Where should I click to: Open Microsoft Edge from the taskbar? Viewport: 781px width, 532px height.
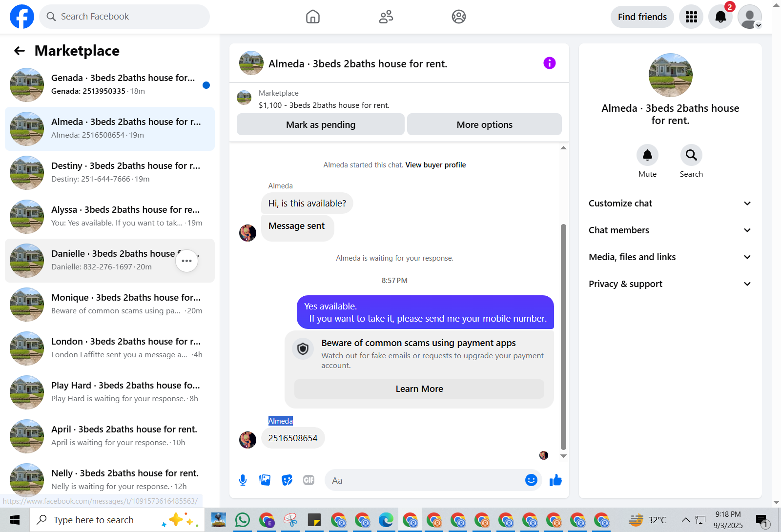386,520
